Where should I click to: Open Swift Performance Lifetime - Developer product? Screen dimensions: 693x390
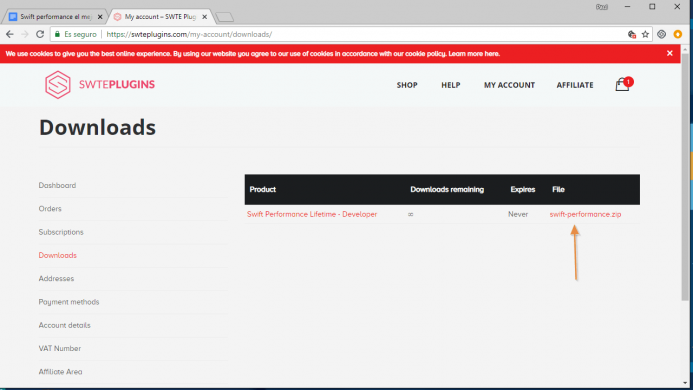point(312,214)
